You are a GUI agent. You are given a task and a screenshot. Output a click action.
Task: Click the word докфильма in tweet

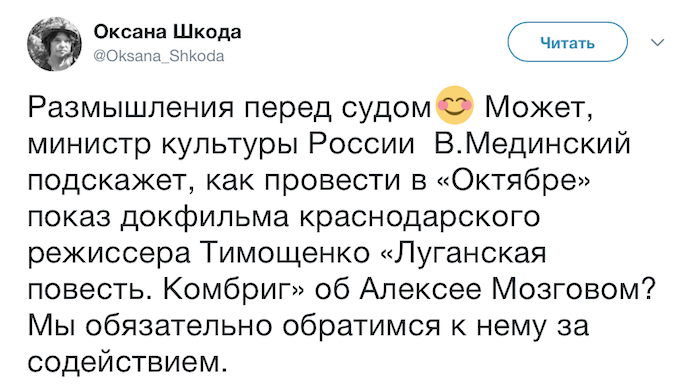pos(204,217)
